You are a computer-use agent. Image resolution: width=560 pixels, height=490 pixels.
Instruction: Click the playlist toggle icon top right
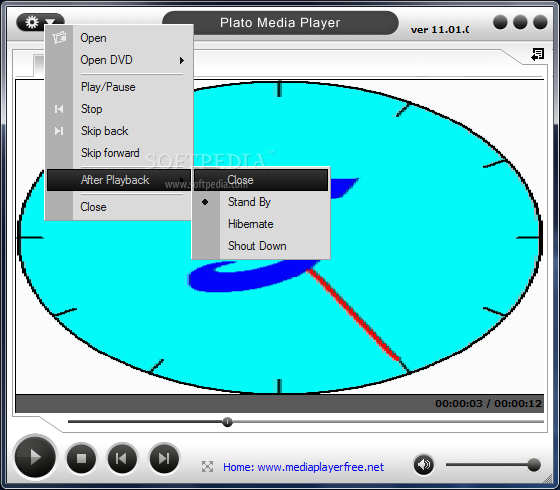[538, 55]
